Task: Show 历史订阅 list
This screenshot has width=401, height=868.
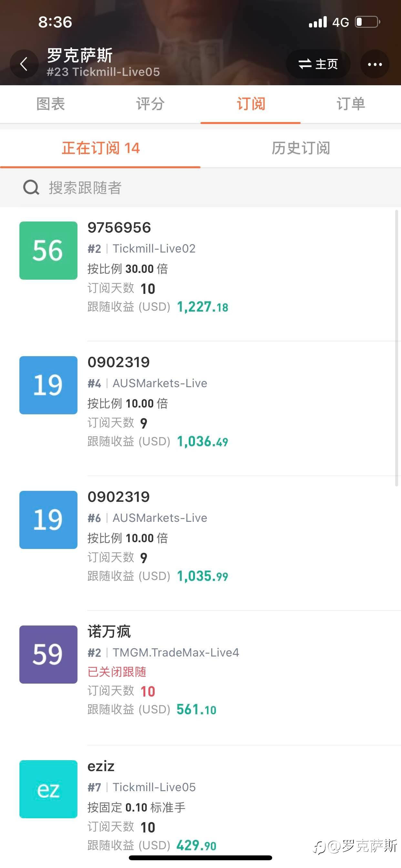Action: (301, 148)
